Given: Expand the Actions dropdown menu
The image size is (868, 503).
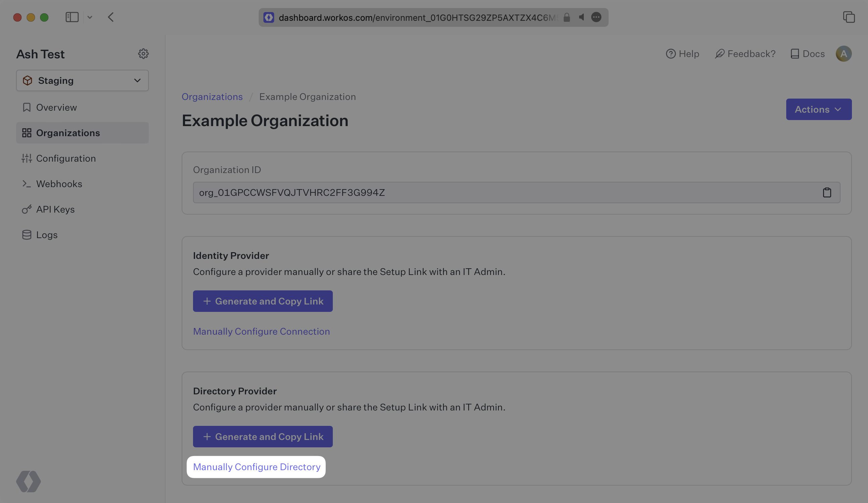Looking at the screenshot, I should click(x=818, y=109).
